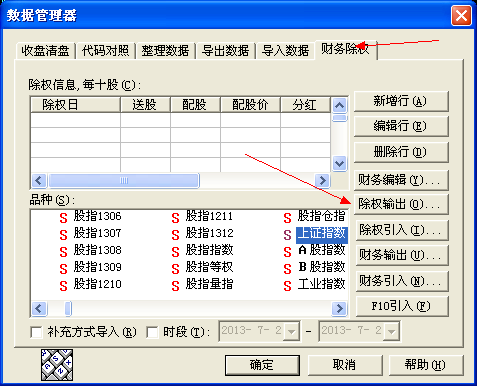Click the 除权 table horizontal scrollbar thumb

tap(124, 181)
